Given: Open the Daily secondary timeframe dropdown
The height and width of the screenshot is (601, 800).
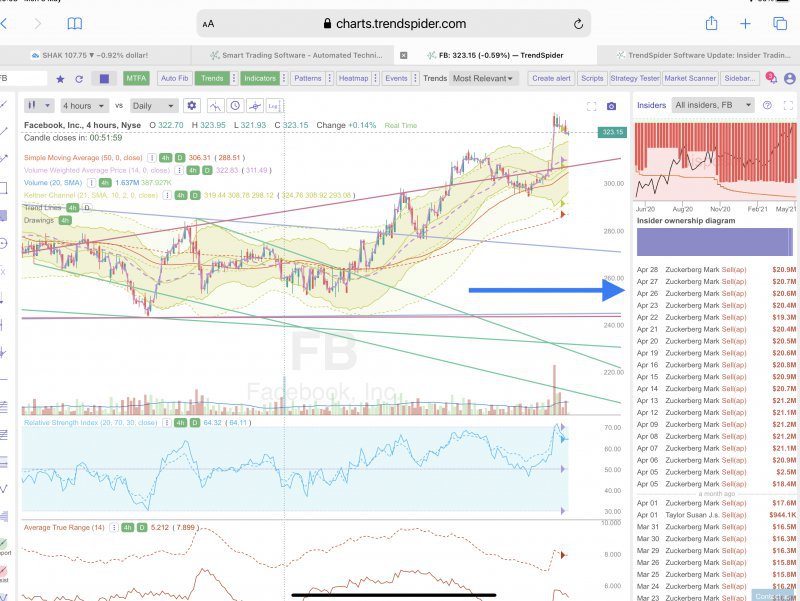Looking at the screenshot, I should [x=153, y=106].
